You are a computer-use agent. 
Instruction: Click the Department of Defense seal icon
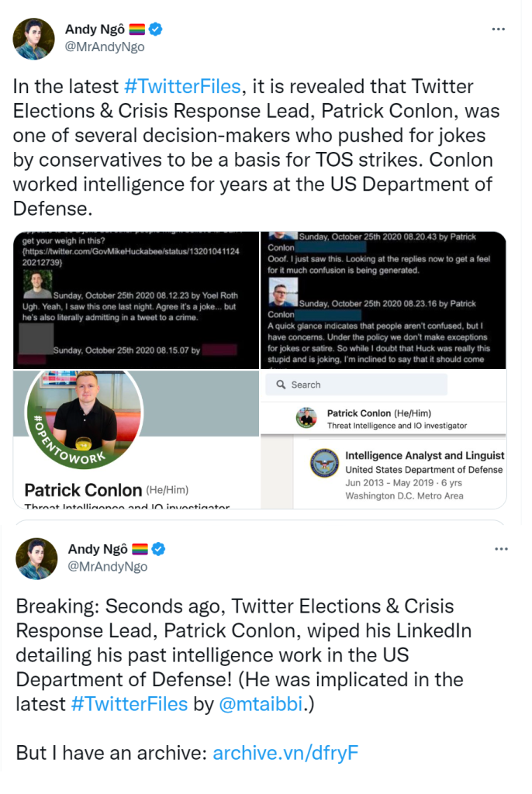click(x=324, y=463)
